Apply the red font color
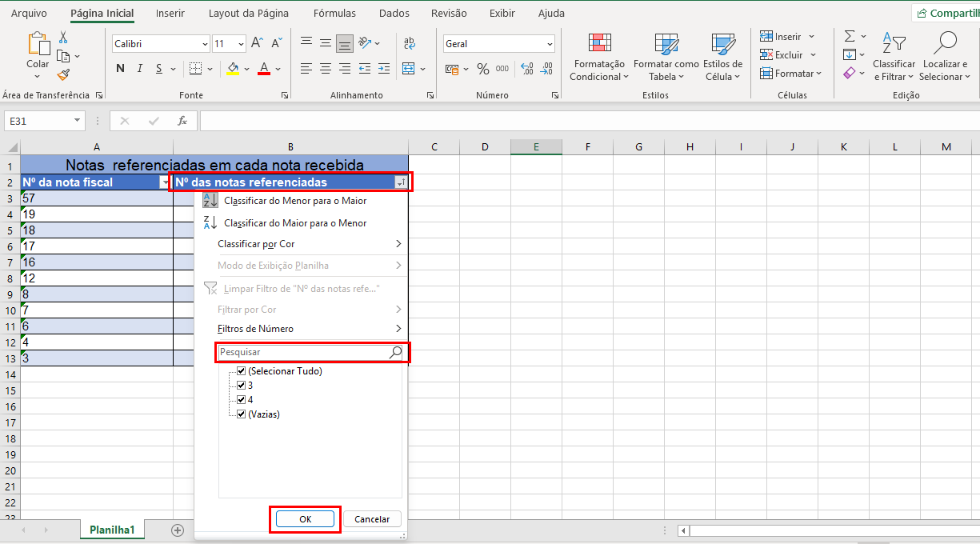 [x=264, y=69]
